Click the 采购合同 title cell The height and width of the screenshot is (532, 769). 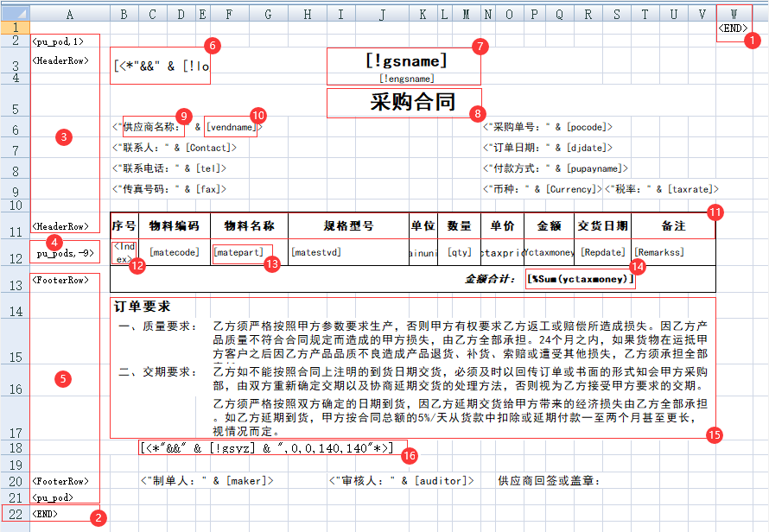tap(413, 102)
